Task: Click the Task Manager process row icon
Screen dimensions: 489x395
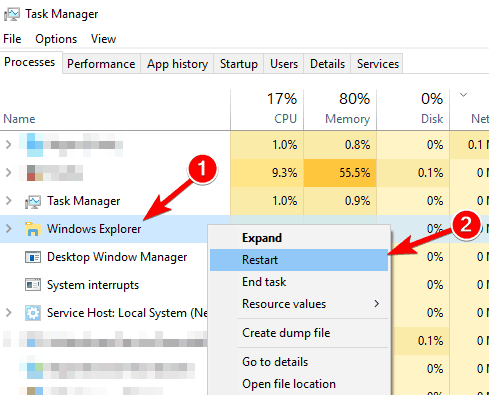Action: pyautogui.click(x=33, y=202)
